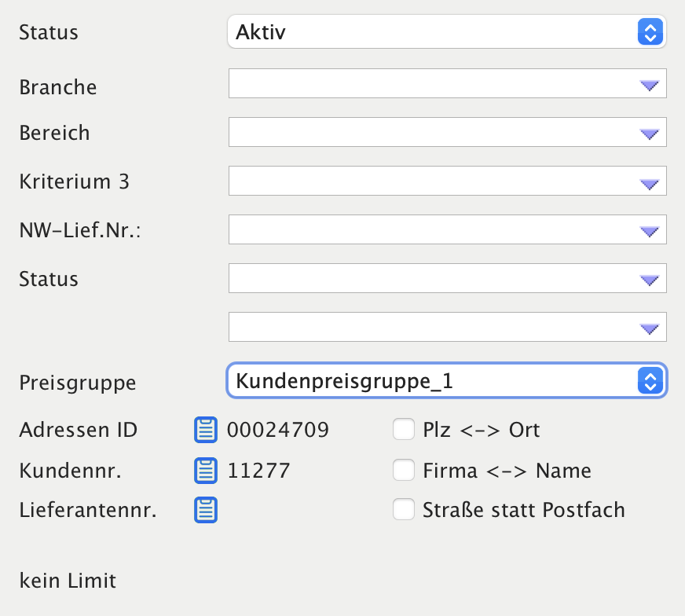Click into the Branche text field

coord(432,84)
